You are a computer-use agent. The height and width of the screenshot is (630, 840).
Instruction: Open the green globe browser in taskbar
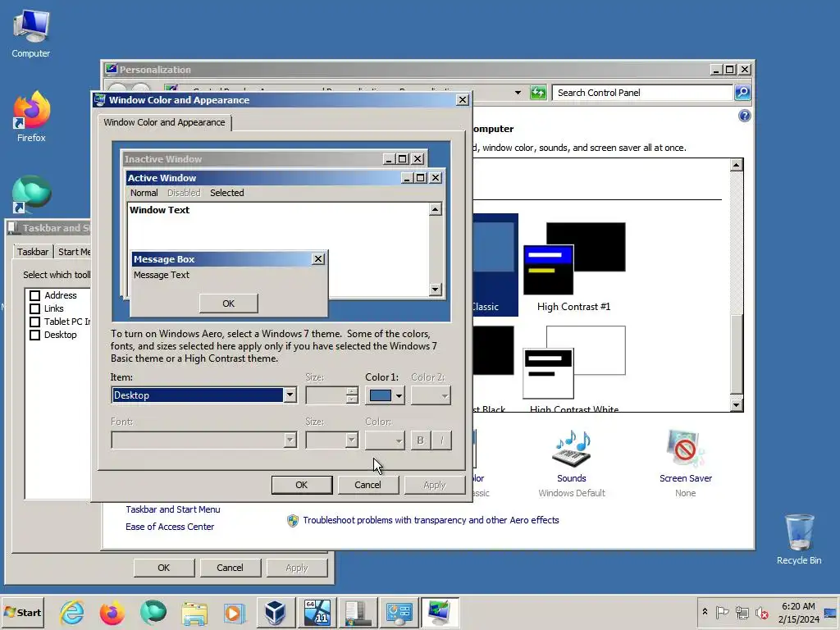[153, 612]
